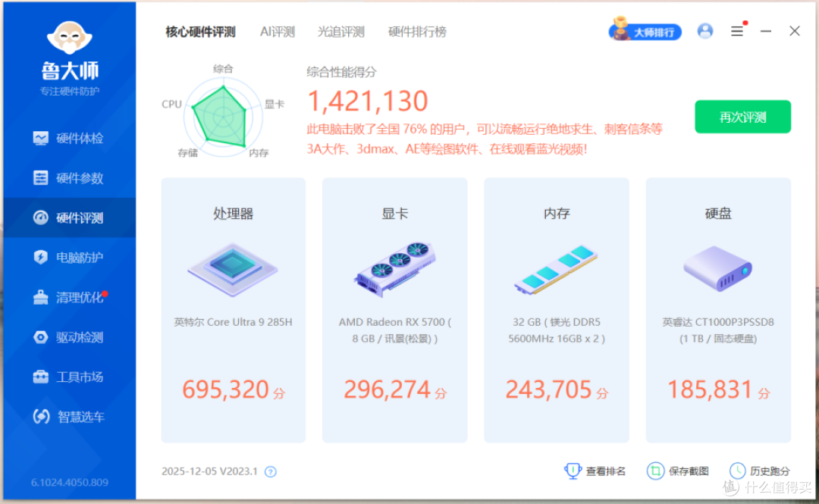Click the 内存 card title
This screenshot has width=819, height=504.
click(x=557, y=214)
